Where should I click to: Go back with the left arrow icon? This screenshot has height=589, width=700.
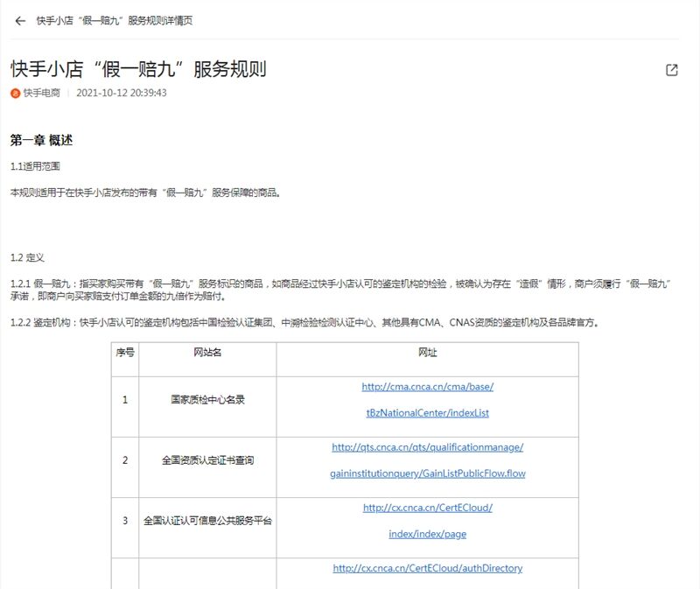point(20,21)
